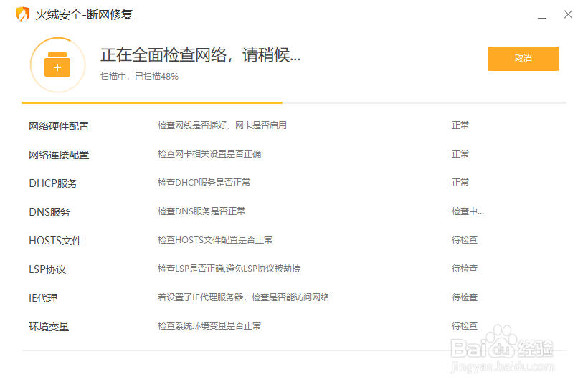Screen dimensions: 588x387
Task: Click 检查中... status of DNS服务
Action: [x=468, y=211]
